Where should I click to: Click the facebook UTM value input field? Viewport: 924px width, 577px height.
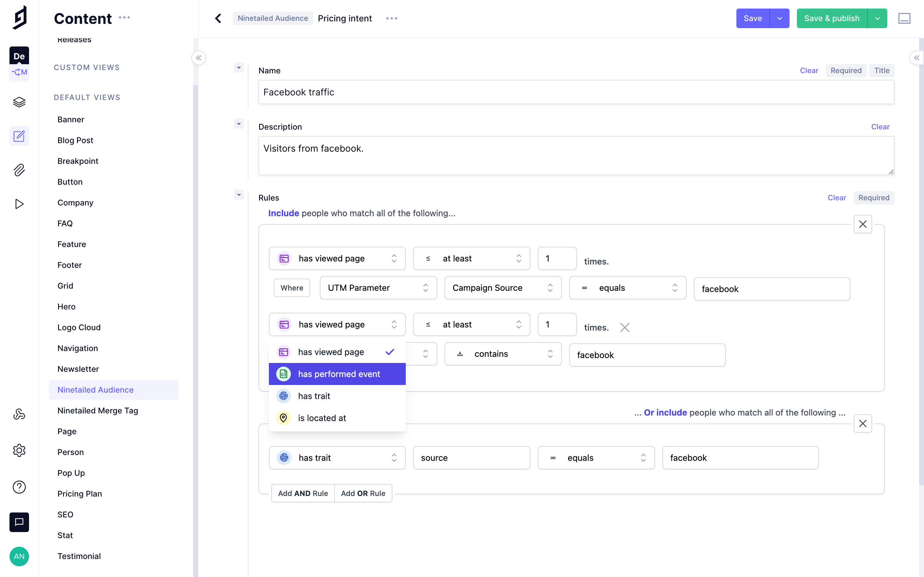[772, 288]
